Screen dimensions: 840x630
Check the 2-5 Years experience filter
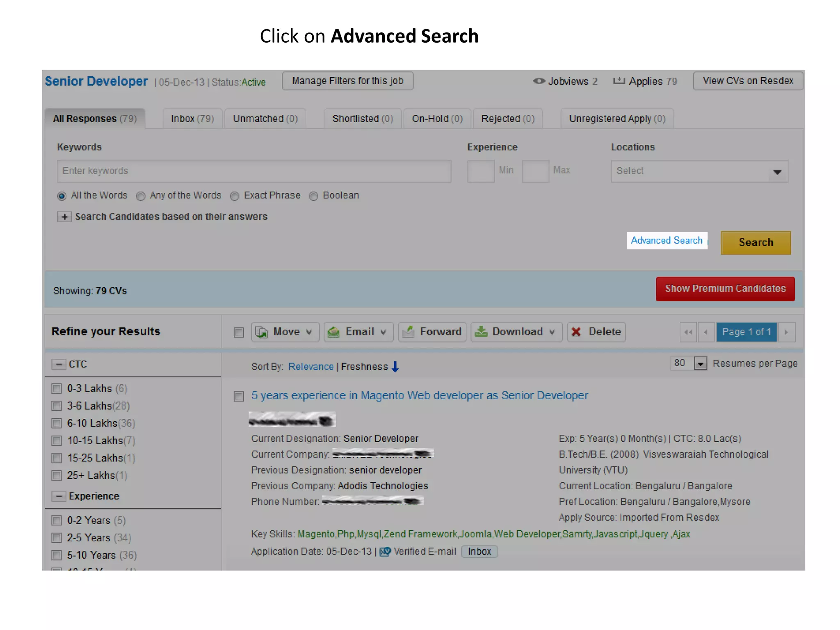(x=57, y=538)
